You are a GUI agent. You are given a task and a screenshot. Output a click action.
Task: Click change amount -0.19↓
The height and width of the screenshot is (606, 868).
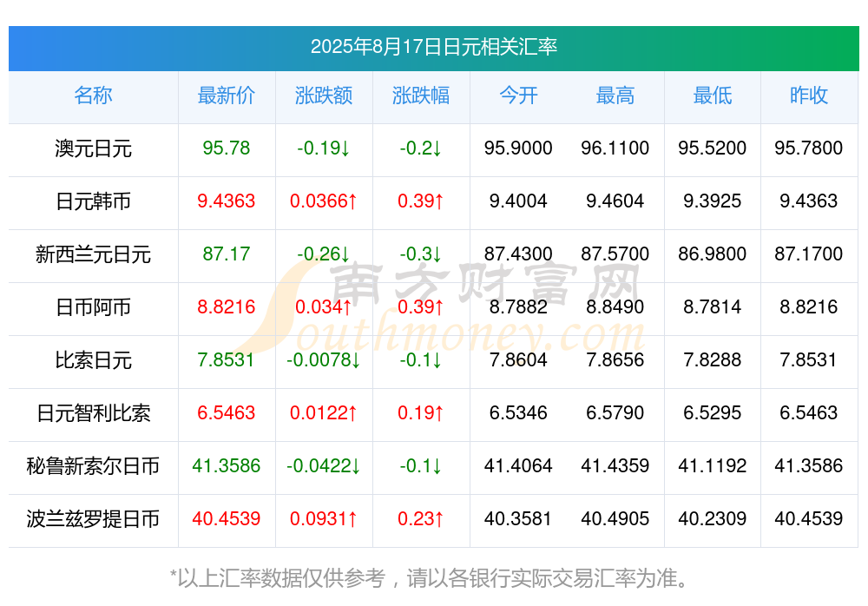click(323, 148)
